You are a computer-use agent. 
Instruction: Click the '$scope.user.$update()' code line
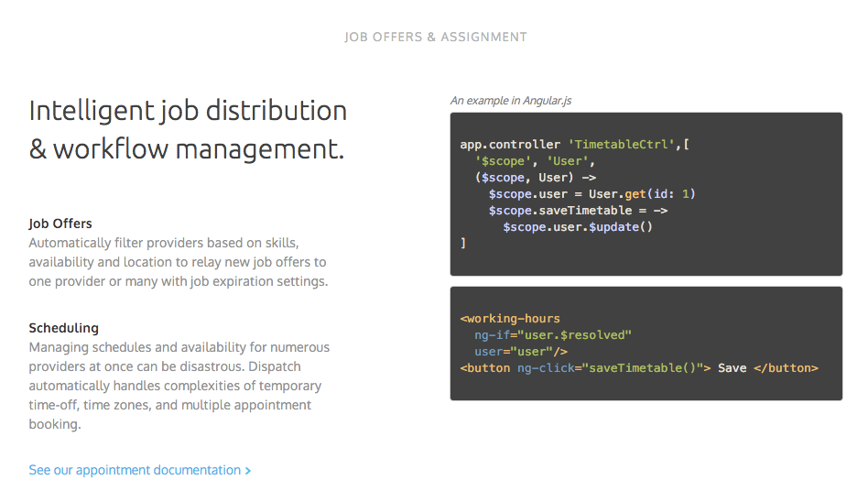coord(578,227)
